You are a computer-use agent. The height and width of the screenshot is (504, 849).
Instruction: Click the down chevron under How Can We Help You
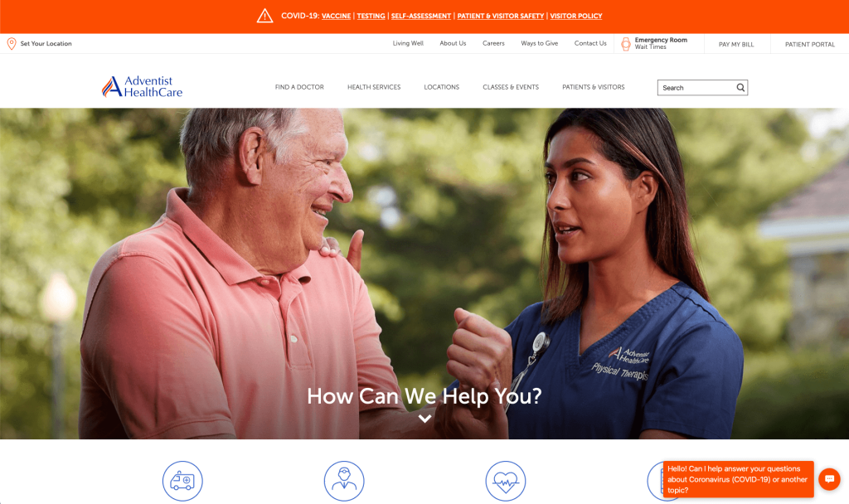[425, 419]
